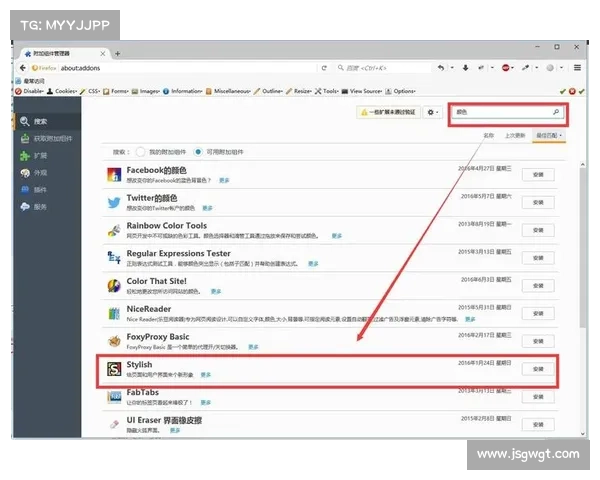This screenshot has height=480, width=600.
Task: Open the 插件 plugins sidebar category
Action: pos(47,190)
